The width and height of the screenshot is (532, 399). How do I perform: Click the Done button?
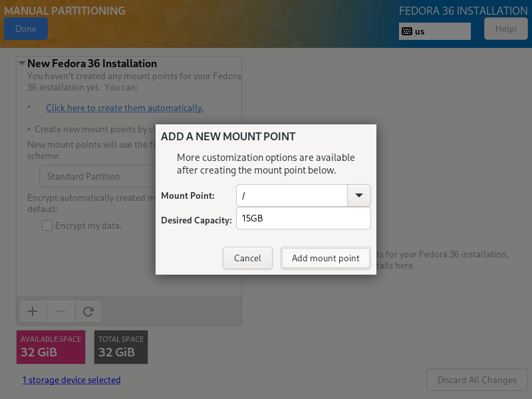[26, 29]
